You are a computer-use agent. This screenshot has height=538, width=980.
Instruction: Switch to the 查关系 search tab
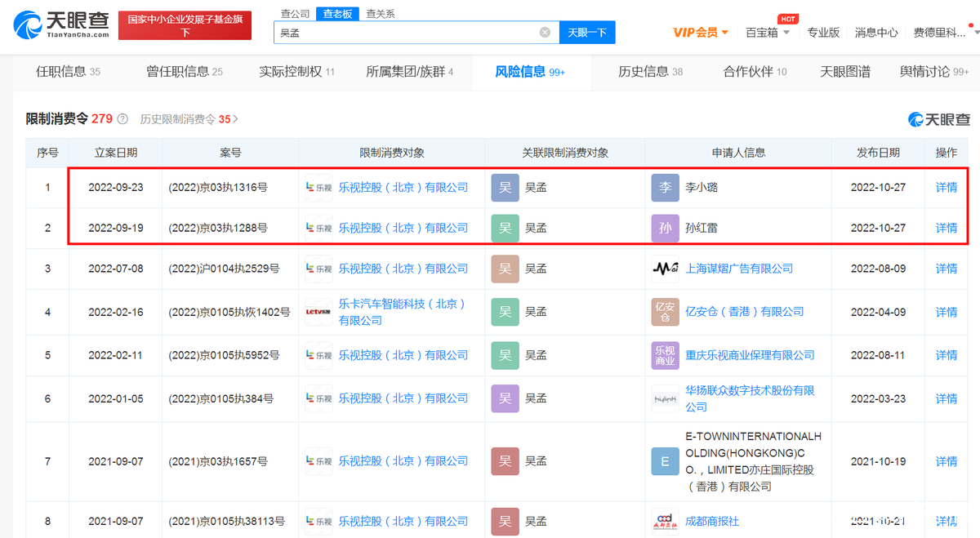(x=380, y=14)
